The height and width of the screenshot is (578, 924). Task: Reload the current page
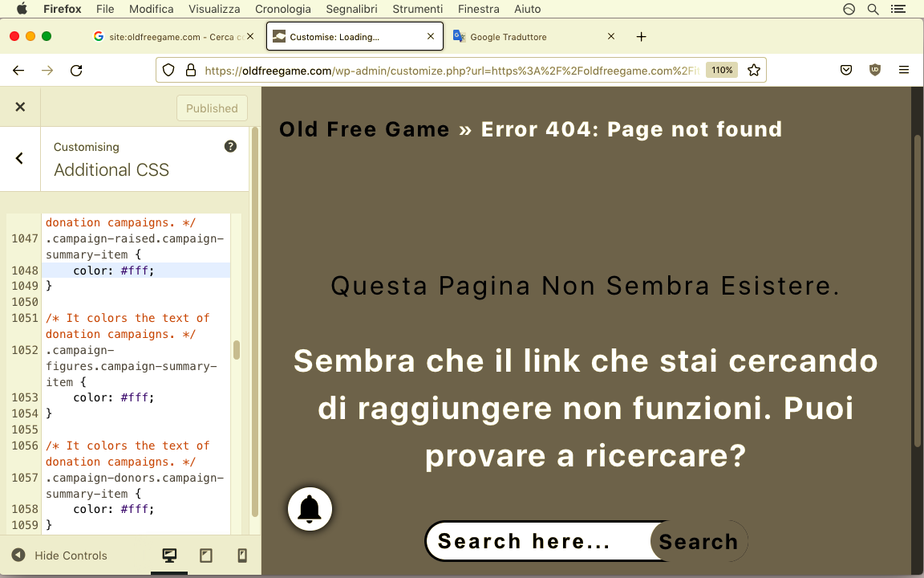point(76,70)
